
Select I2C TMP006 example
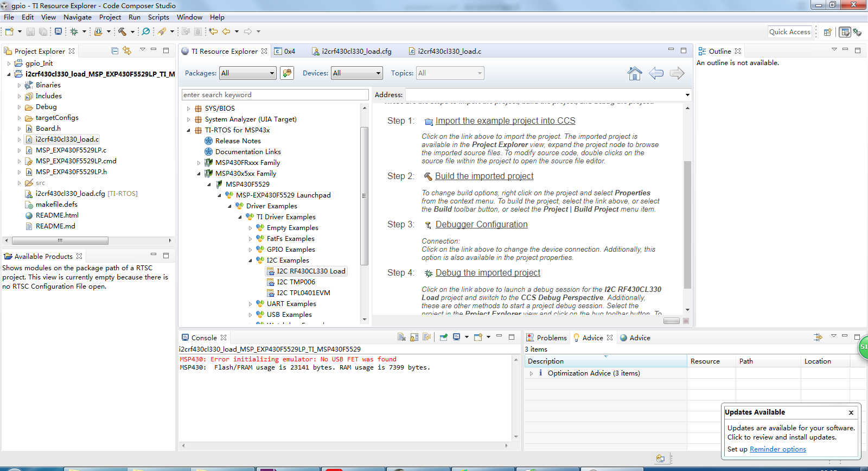(x=296, y=282)
